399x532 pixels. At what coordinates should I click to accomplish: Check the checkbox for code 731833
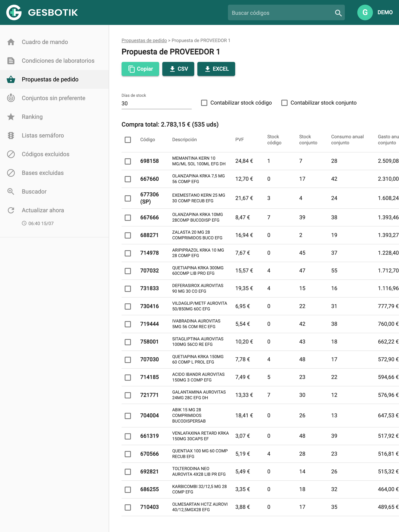tap(128, 288)
